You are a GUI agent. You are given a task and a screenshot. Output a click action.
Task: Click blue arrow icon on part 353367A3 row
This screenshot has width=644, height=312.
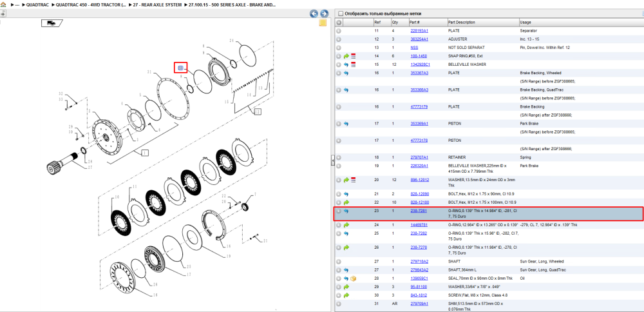346,73
